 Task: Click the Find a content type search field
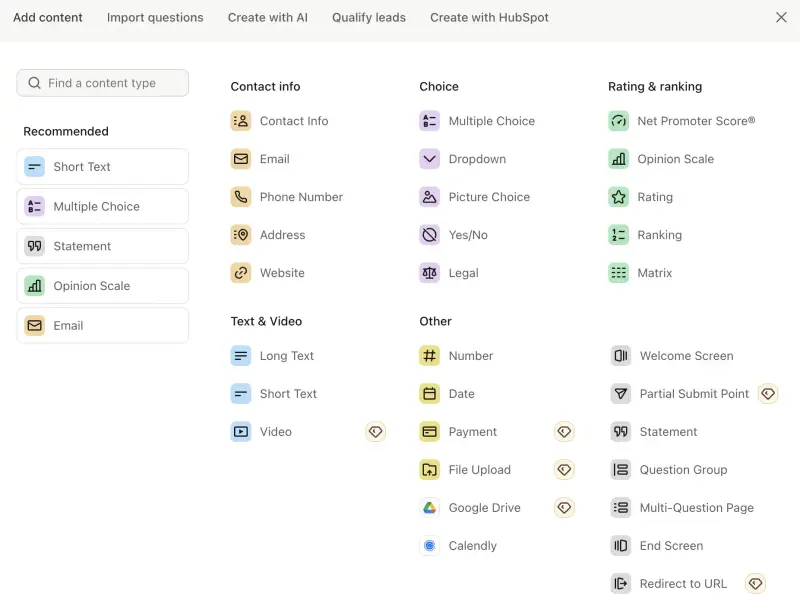pyautogui.click(x=103, y=83)
